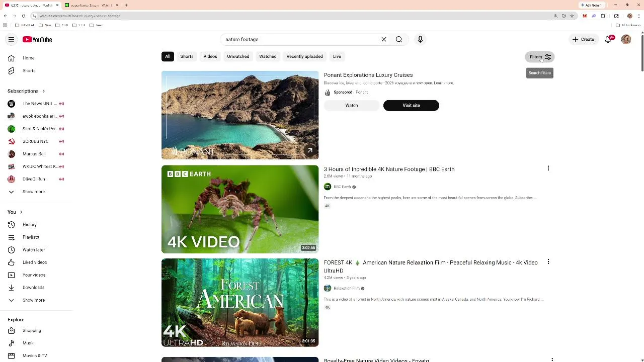Click the YouTube logo
644x362 pixels.
coord(37,39)
